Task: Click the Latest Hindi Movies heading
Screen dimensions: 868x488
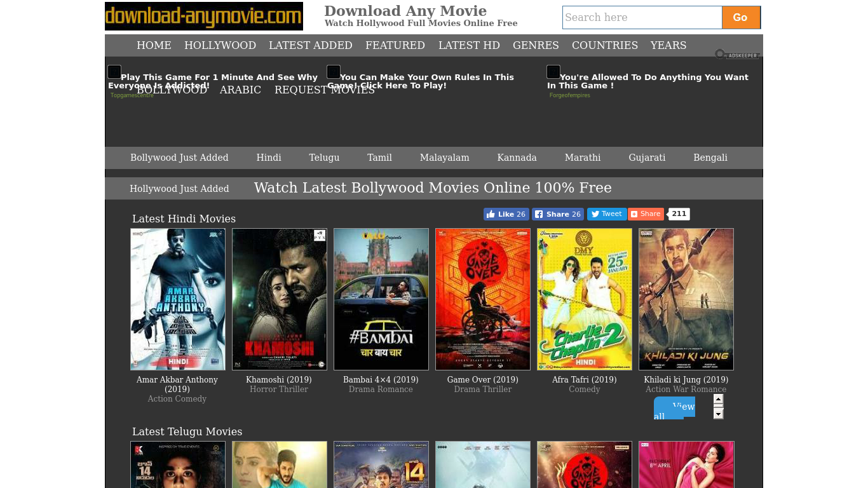Action: [x=184, y=219]
